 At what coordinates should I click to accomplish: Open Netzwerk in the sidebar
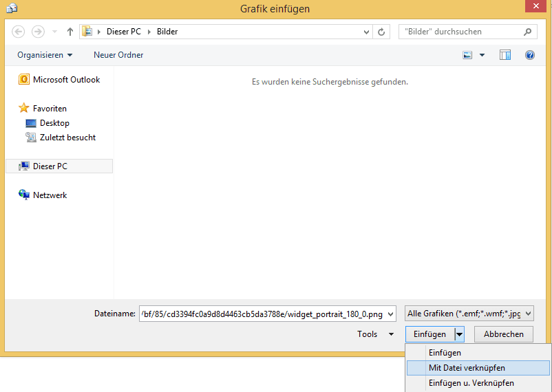click(50, 195)
